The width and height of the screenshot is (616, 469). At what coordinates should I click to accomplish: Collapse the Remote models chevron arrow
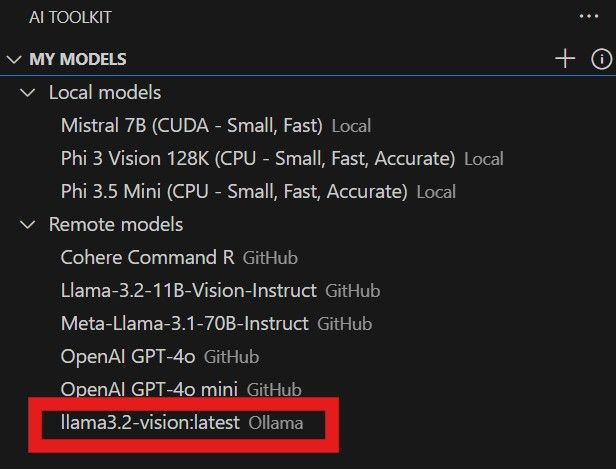(x=29, y=225)
